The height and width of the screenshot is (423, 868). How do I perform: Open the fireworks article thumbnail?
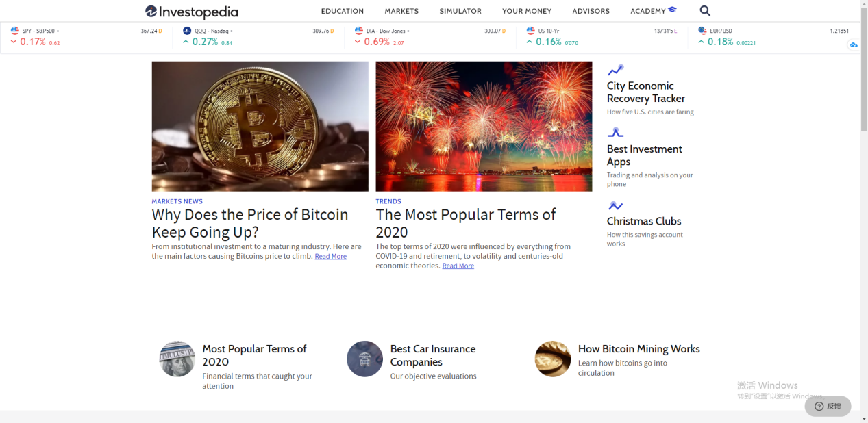484,126
